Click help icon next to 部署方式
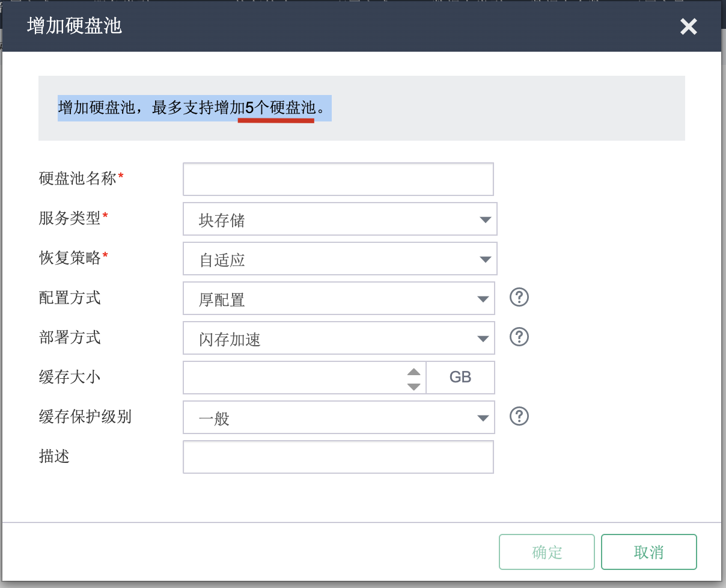Image resolution: width=726 pixels, height=588 pixels. pos(519,337)
